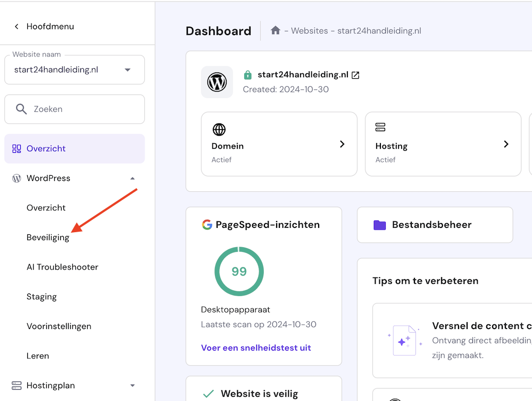Click the PageSpeed 99 score ring
532x401 pixels.
[239, 272]
